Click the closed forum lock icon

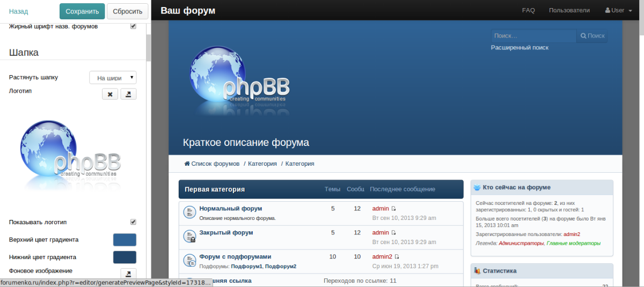pyautogui.click(x=189, y=236)
